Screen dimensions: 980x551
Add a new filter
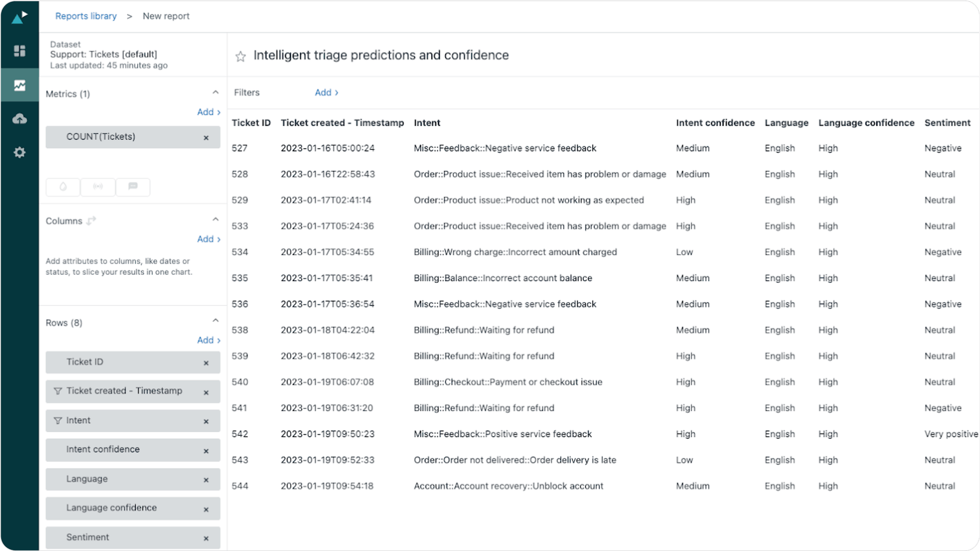tap(326, 93)
